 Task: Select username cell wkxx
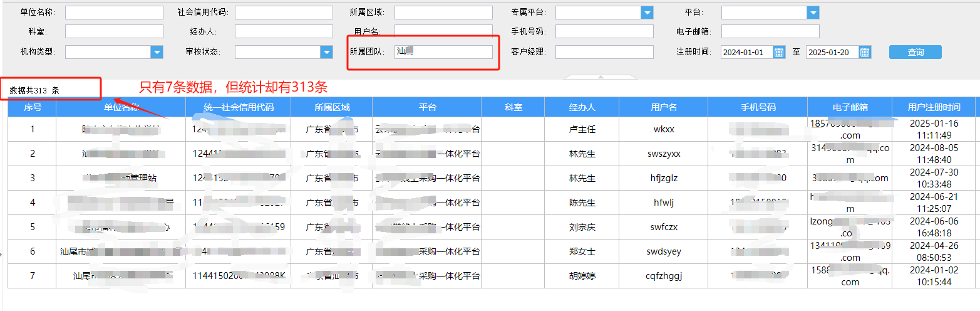click(664, 129)
